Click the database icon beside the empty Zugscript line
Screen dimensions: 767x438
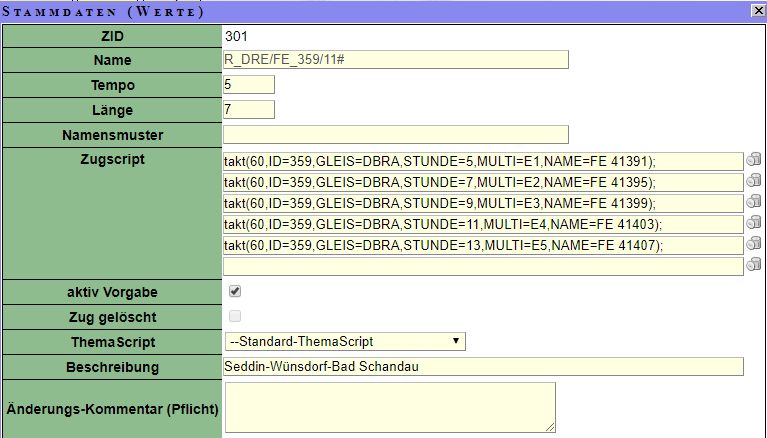[x=754, y=266]
